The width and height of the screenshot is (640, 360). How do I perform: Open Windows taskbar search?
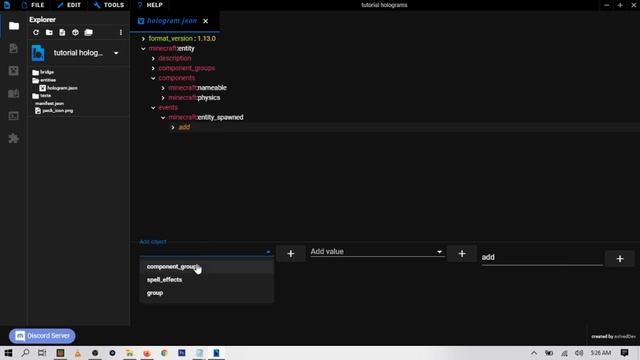pos(25,353)
